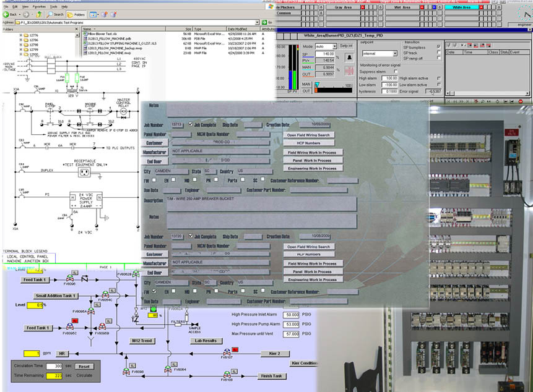Image resolution: width=533 pixels, height=392 pixels.
Task: Toggle Job Complete checkbox for job 13713
Action: click(191, 124)
